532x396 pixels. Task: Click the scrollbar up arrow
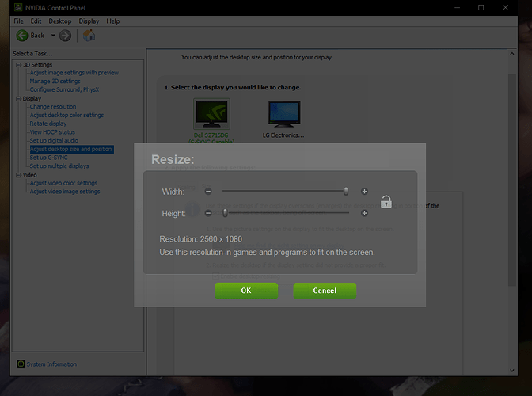click(x=512, y=54)
